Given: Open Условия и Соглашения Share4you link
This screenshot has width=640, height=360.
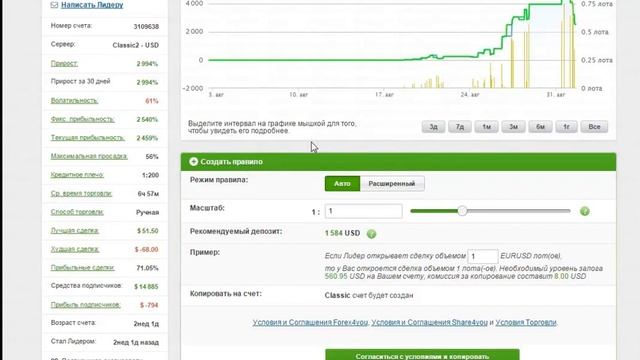Looking at the screenshot, I should pyautogui.click(x=429, y=322).
